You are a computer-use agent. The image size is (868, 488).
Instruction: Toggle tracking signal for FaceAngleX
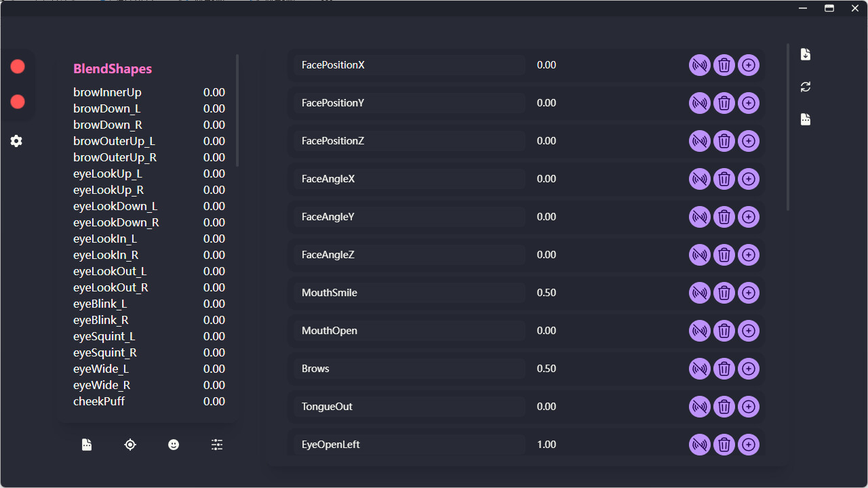point(699,179)
